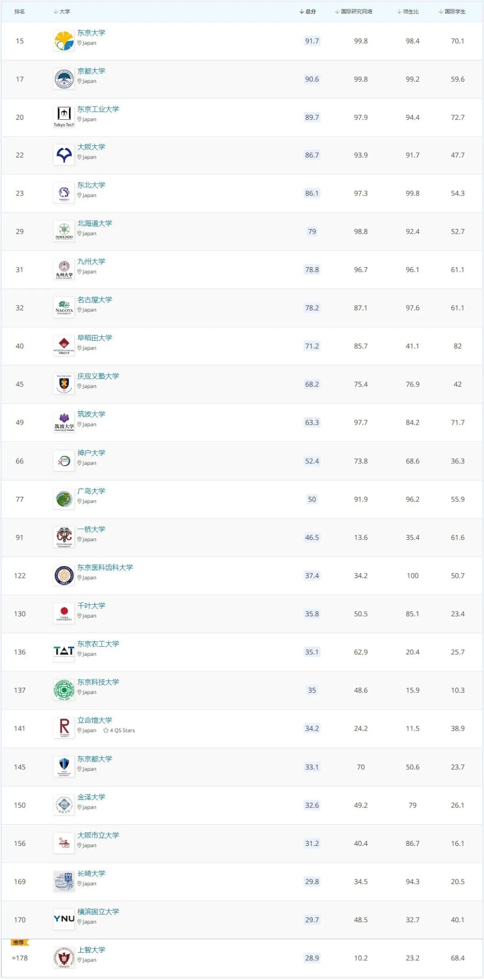This screenshot has width=484, height=980.
Task: Sort by 师生比 column header
Action: click(408, 12)
